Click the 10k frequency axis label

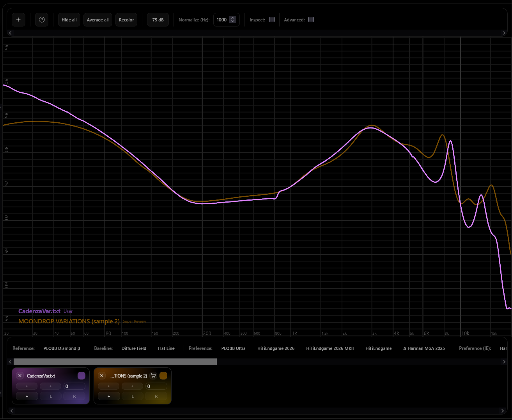[465, 334]
